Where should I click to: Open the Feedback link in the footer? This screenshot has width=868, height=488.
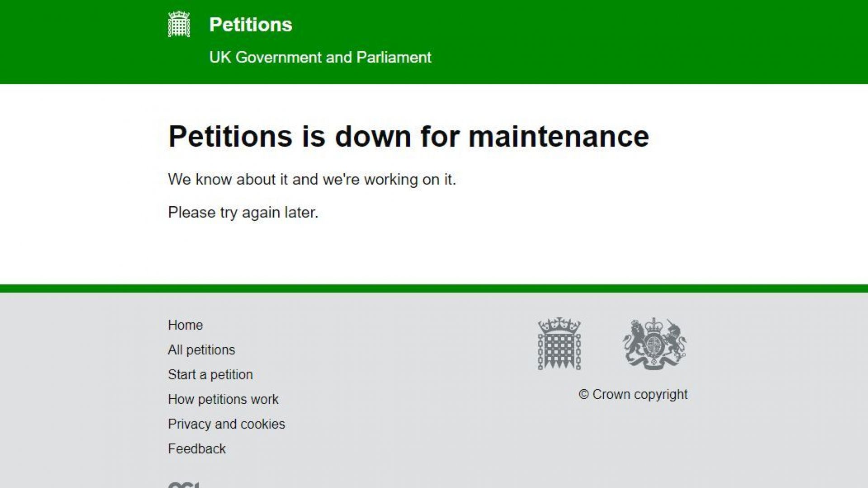coord(197,449)
